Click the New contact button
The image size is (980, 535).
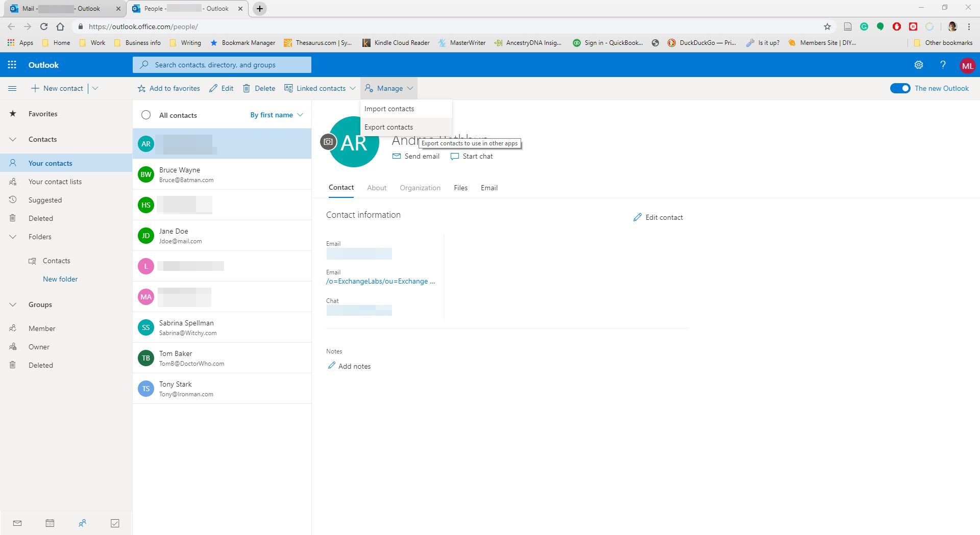coord(57,88)
